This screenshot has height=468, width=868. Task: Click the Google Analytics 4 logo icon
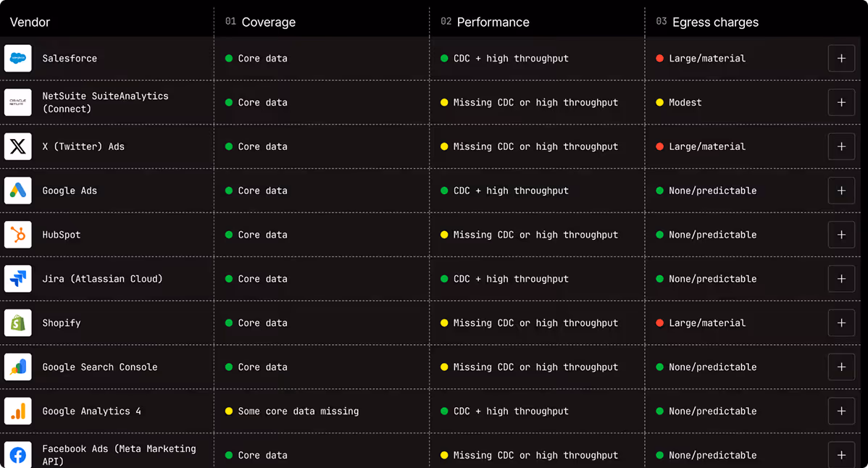point(17,411)
